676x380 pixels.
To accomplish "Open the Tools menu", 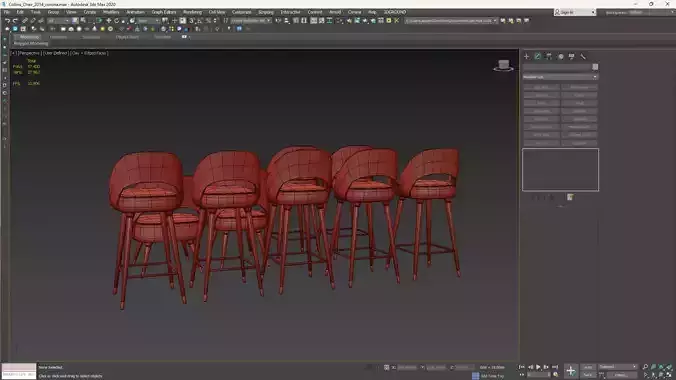I will point(35,12).
